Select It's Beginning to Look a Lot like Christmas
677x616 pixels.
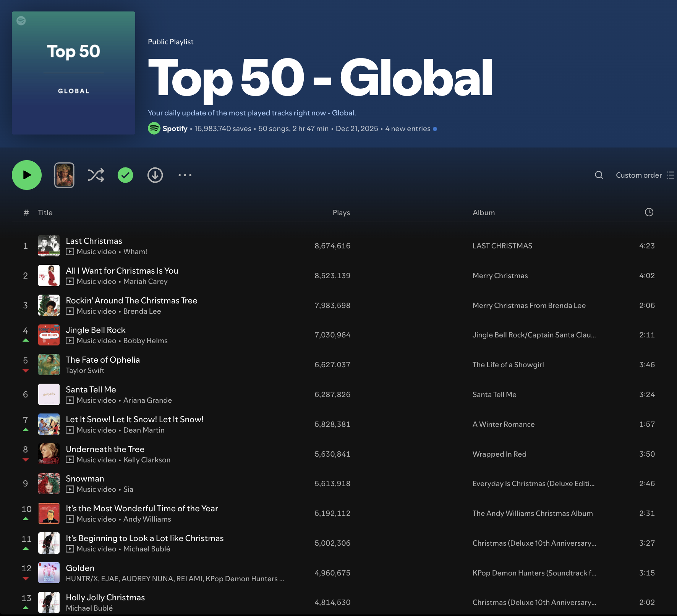[x=145, y=538]
